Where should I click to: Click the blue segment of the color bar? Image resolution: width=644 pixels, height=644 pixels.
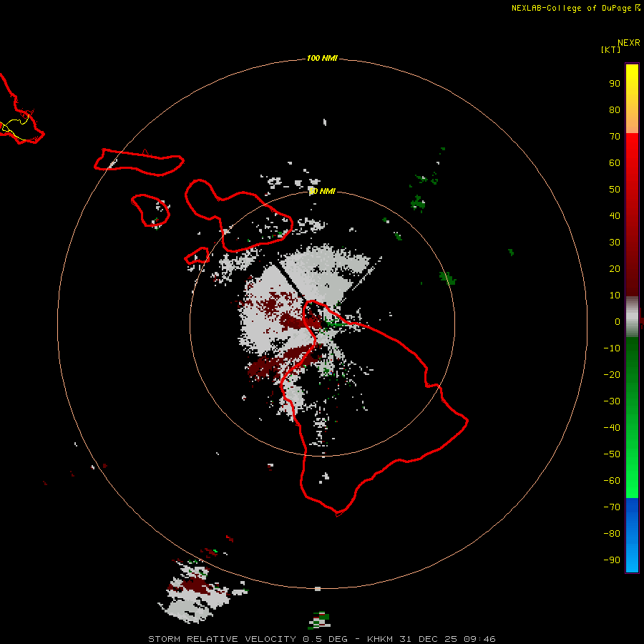632,535
